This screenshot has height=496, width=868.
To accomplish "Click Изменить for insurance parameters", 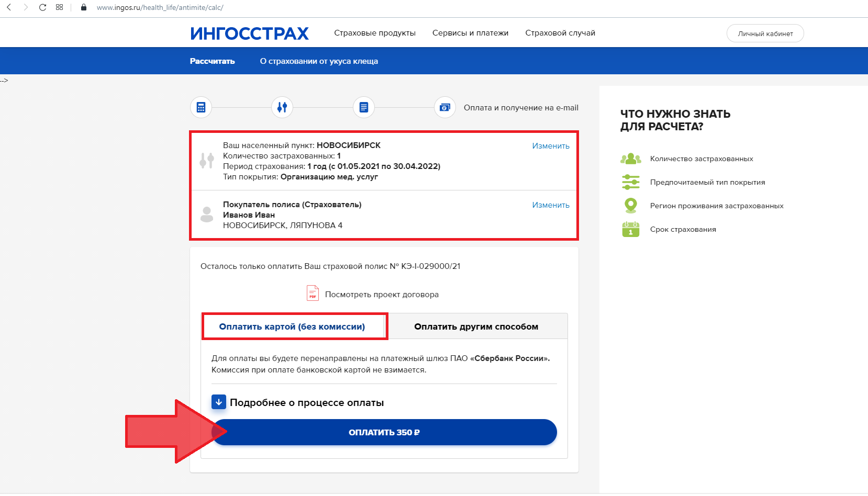I will (551, 146).
